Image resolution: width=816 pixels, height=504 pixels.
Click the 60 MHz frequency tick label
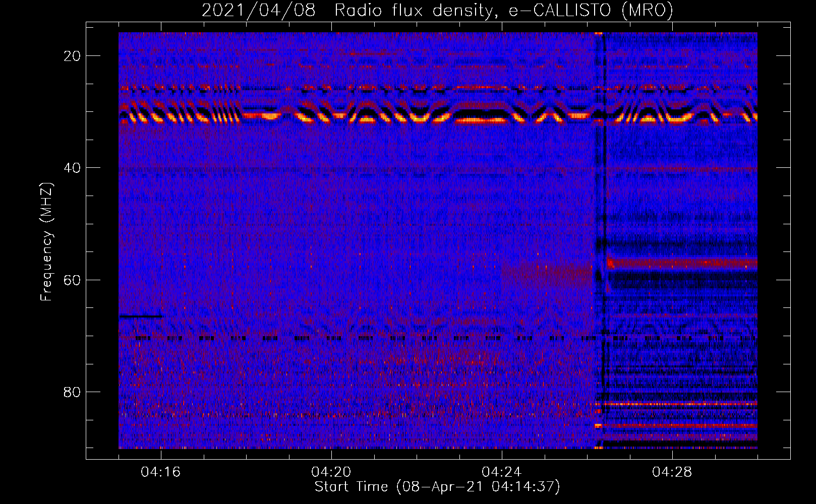72,280
